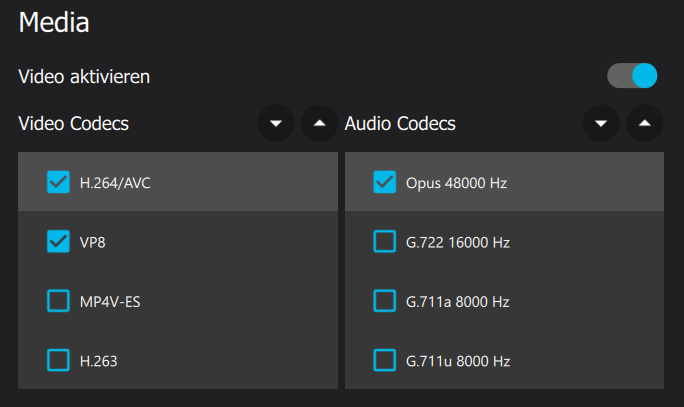Viewport: 684px width, 407px height.
Task: Uncheck the VP8 video codec
Action: click(x=58, y=241)
